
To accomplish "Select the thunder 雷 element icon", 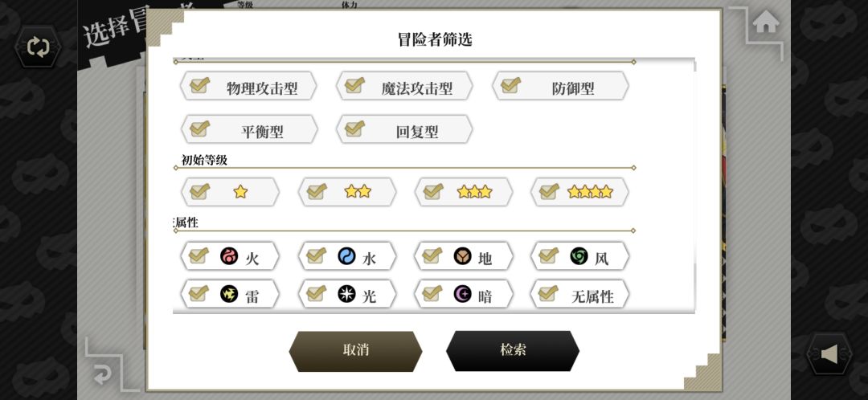I will [x=229, y=294].
